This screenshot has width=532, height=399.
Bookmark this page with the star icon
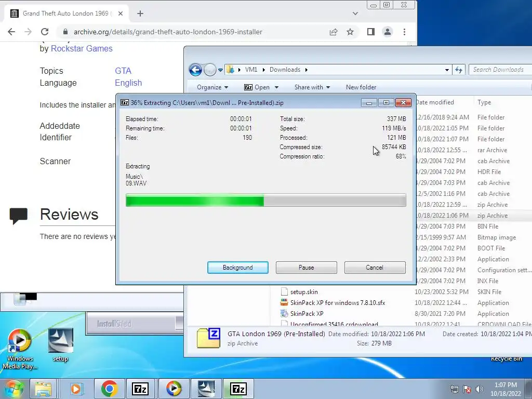point(350,32)
